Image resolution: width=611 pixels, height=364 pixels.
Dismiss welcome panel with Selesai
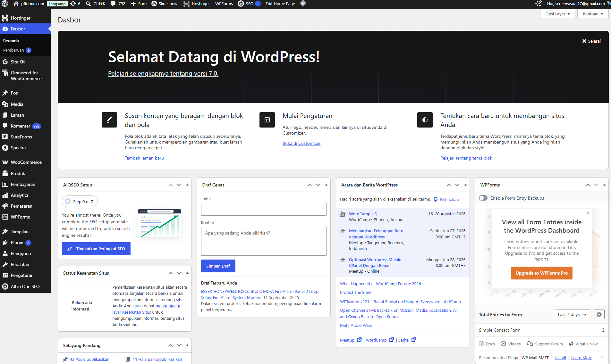pyautogui.click(x=591, y=41)
